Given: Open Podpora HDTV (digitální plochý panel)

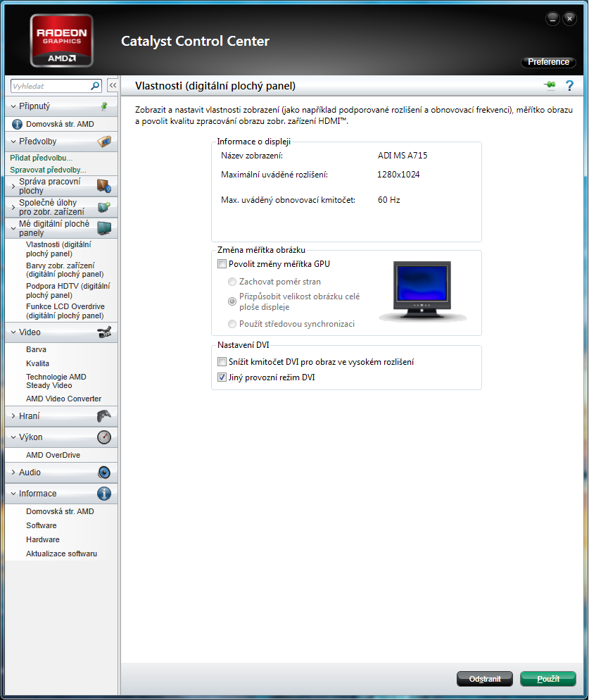Looking at the screenshot, I should pyautogui.click(x=68, y=291).
